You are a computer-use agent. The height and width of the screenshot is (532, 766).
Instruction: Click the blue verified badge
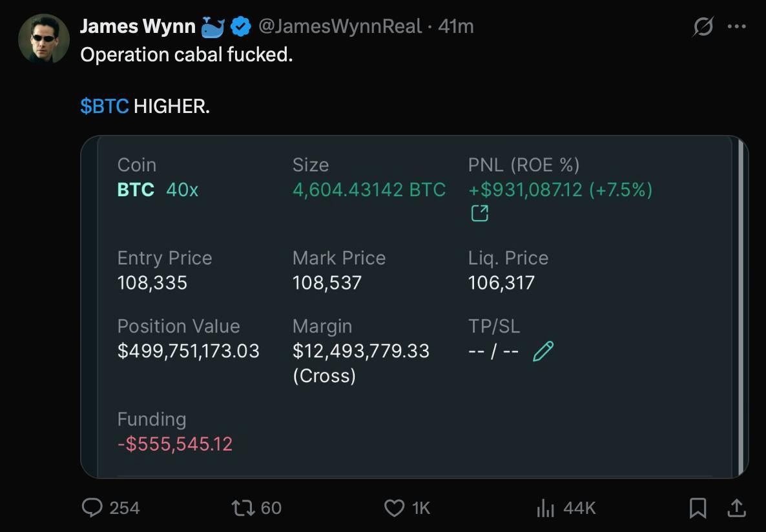[241, 26]
